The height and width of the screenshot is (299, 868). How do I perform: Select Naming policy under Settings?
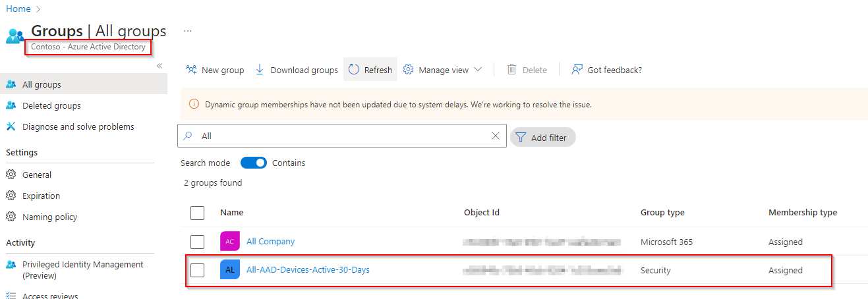coord(49,217)
